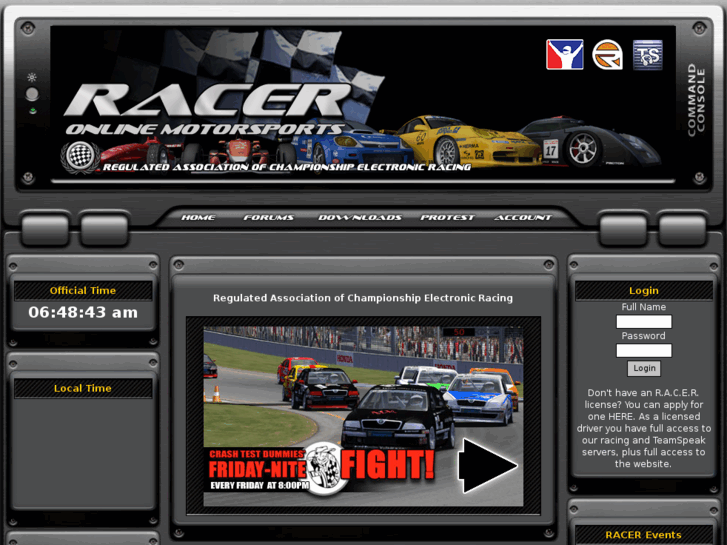Open the rFactor round logo icon
Viewport: 727px width, 545px height.
tap(607, 55)
